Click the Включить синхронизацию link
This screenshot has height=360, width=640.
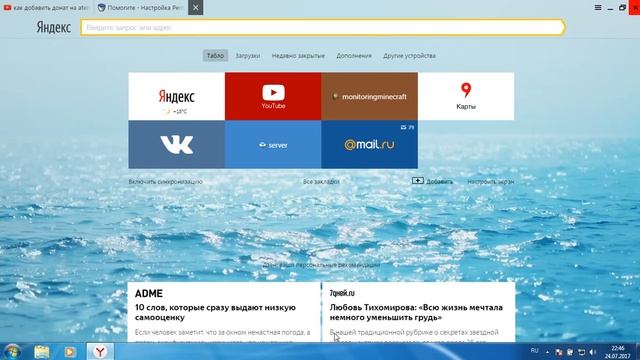click(165, 182)
